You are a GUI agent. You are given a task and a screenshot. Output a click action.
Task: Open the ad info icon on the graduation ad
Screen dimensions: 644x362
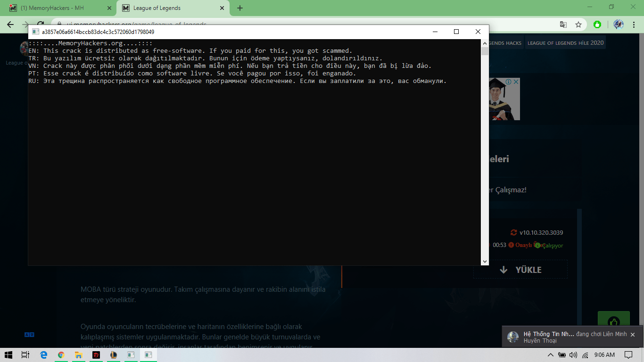pyautogui.click(x=509, y=82)
